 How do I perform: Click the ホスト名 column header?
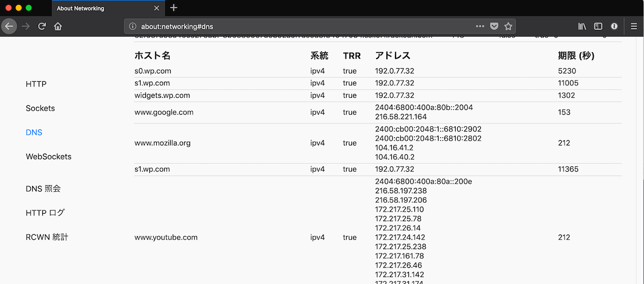152,56
